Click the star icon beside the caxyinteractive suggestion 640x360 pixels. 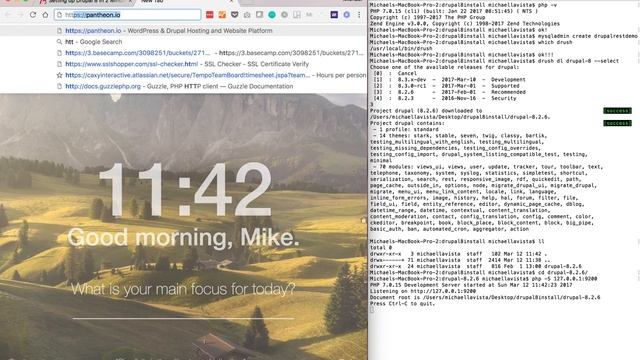coord(60,75)
